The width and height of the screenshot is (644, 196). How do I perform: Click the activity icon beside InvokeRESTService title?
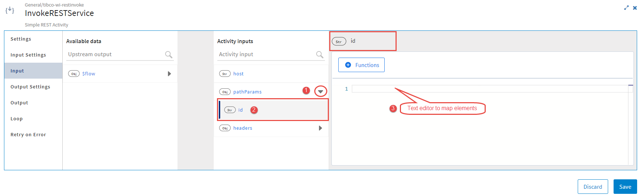[10, 10]
